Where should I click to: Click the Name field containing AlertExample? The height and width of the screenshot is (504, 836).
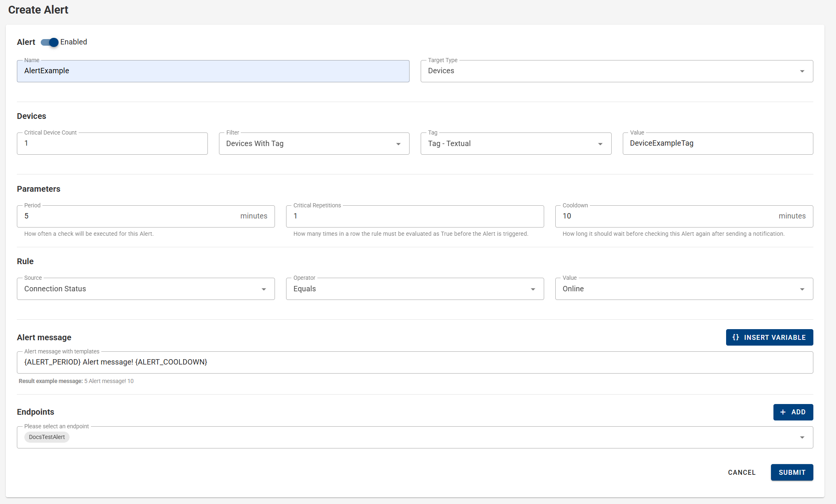(213, 71)
